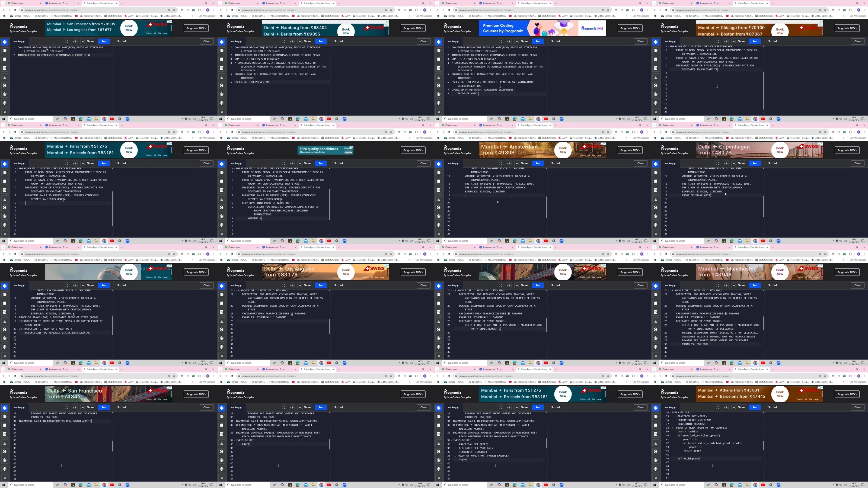
Task: Reload page icon in Premium Coding Courses window
Action: click(449, 10)
